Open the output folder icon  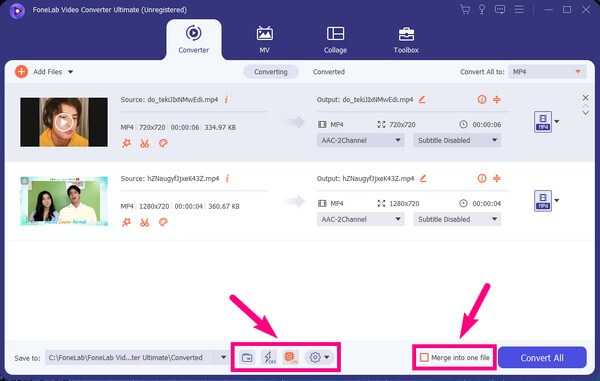(x=247, y=358)
